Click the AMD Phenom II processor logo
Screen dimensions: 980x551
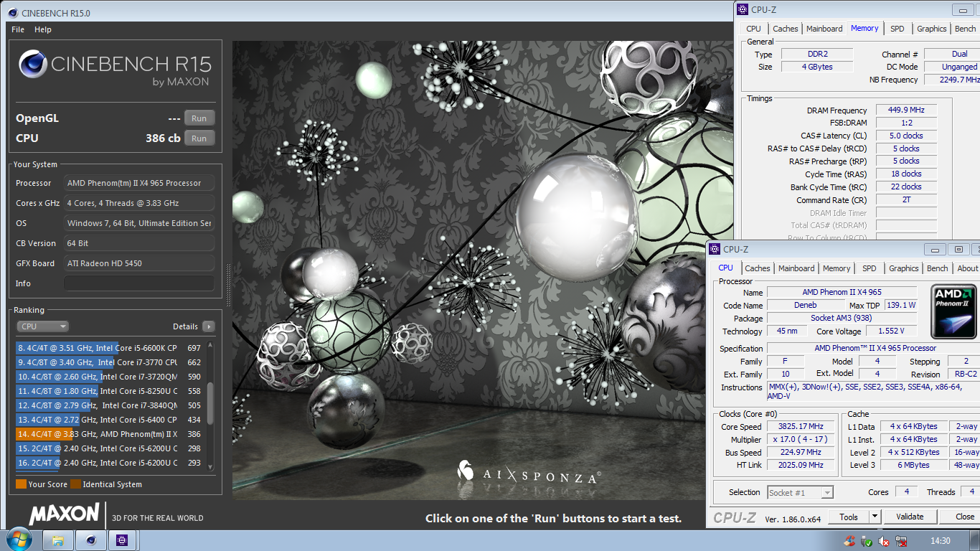953,312
